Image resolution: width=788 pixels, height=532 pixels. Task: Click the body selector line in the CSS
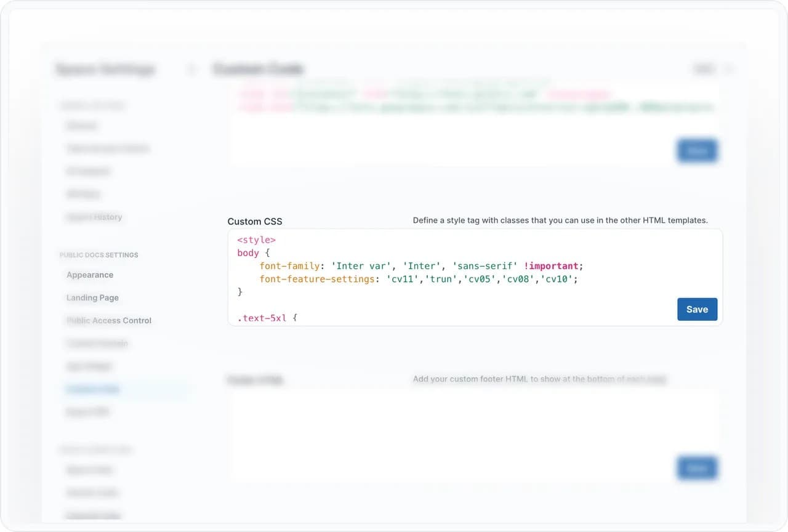point(247,253)
